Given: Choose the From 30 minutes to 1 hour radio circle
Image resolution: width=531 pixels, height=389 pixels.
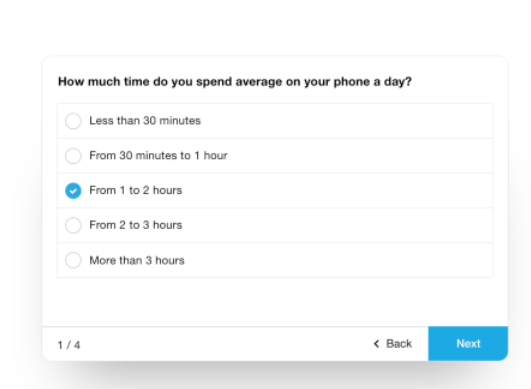Looking at the screenshot, I should click(x=73, y=156).
